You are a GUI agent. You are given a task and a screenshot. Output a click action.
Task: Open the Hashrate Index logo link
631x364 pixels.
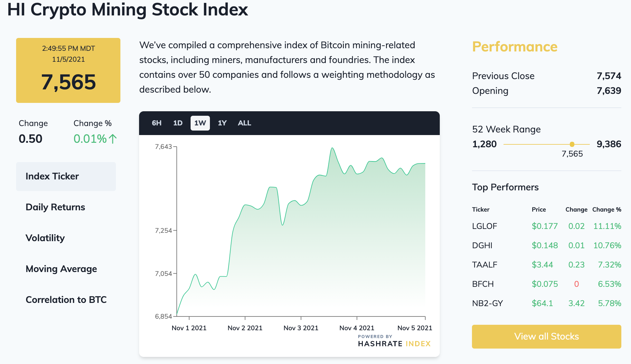click(x=394, y=341)
